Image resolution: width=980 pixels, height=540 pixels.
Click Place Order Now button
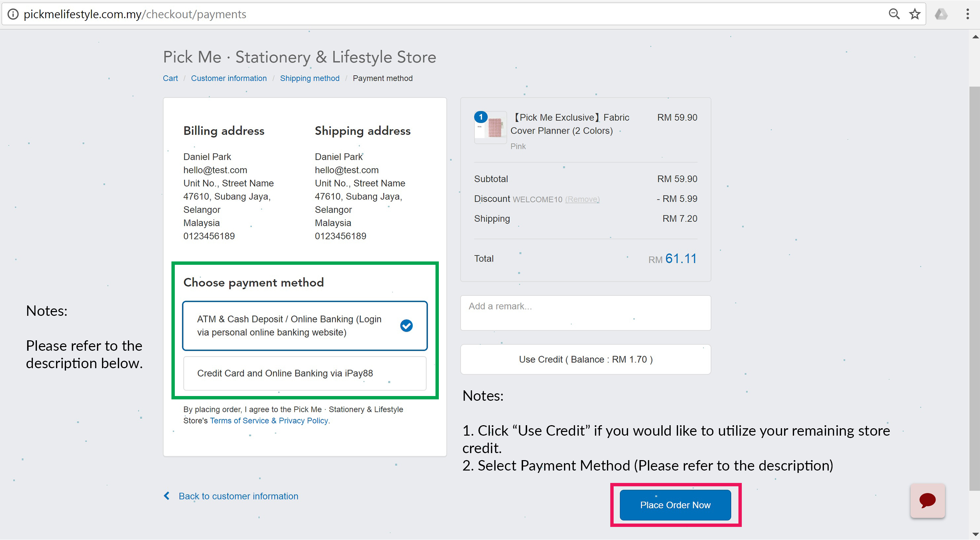tap(675, 505)
